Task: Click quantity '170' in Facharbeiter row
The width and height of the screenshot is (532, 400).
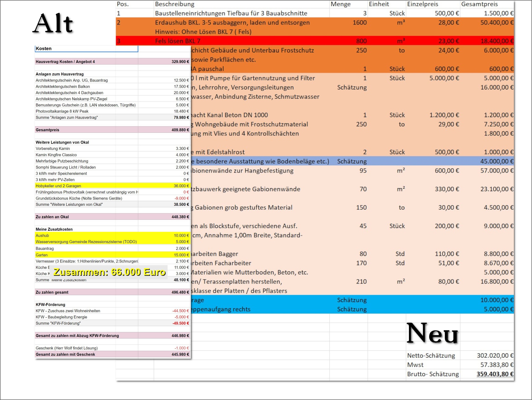Action: click(361, 263)
